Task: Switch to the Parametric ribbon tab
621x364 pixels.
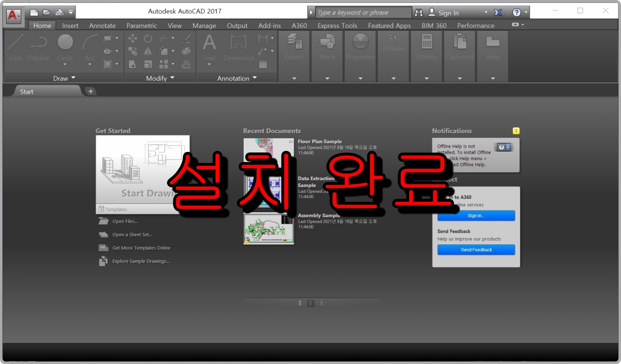Action: point(142,25)
